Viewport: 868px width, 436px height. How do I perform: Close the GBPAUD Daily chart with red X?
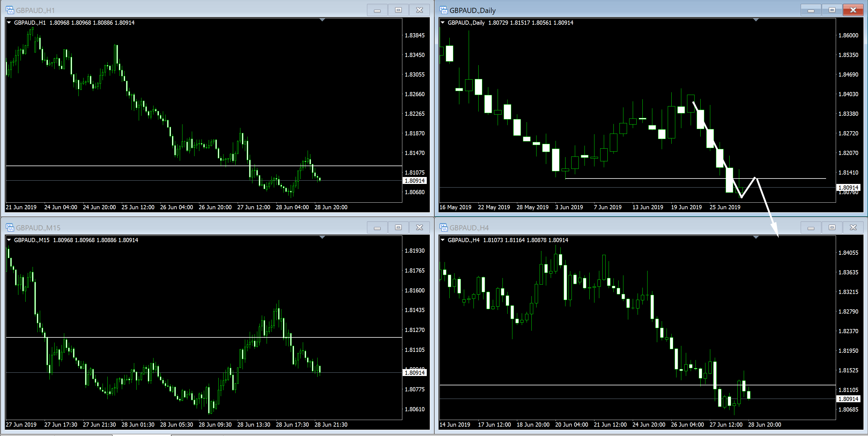(853, 10)
